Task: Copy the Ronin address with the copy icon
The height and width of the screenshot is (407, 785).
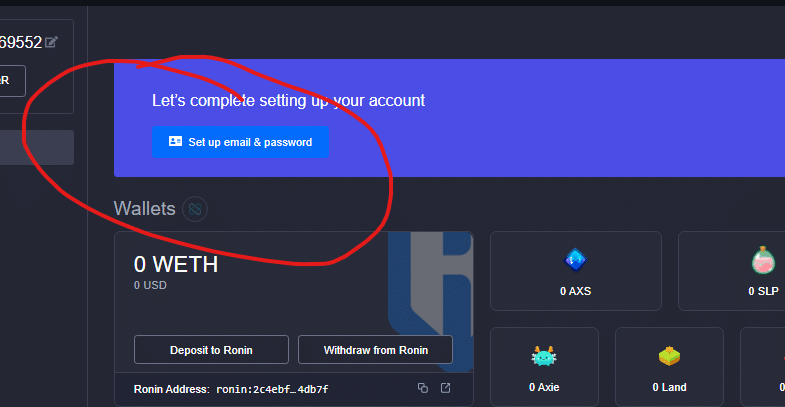Action: coord(423,388)
